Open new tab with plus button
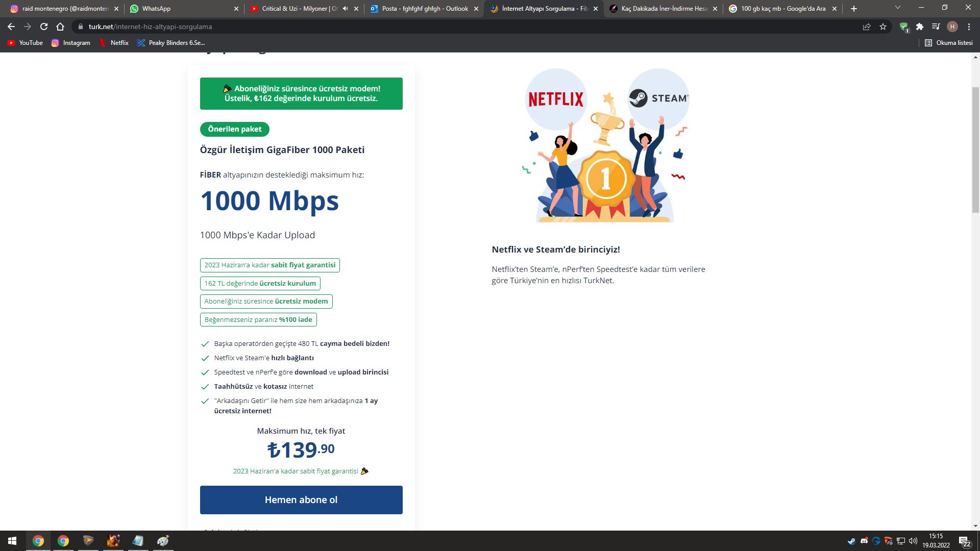 (854, 9)
